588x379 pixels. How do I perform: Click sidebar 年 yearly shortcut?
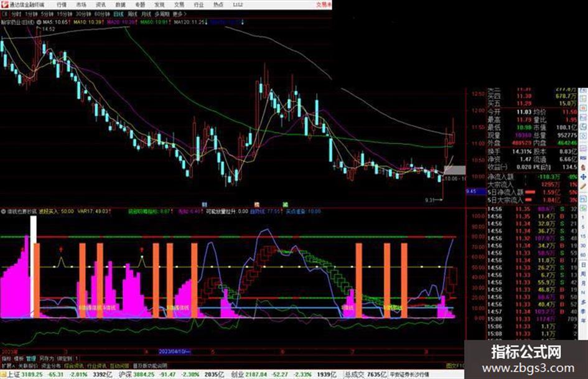583,321
